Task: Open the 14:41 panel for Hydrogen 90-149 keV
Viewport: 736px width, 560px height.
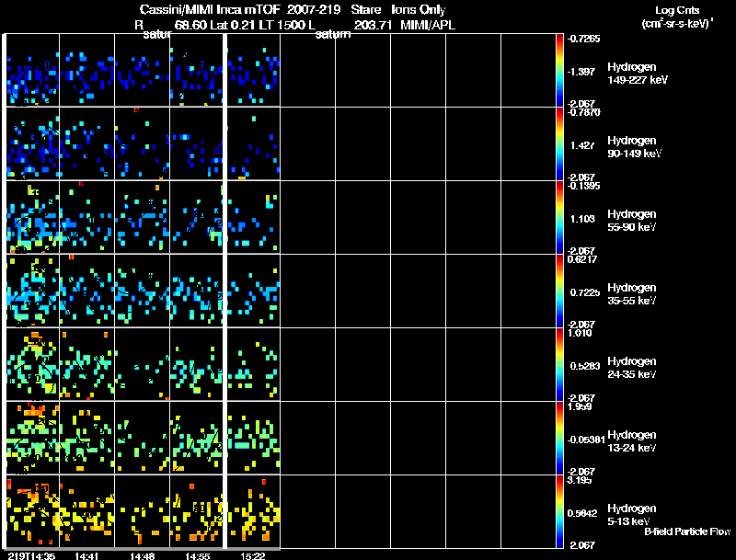Action: (86, 143)
